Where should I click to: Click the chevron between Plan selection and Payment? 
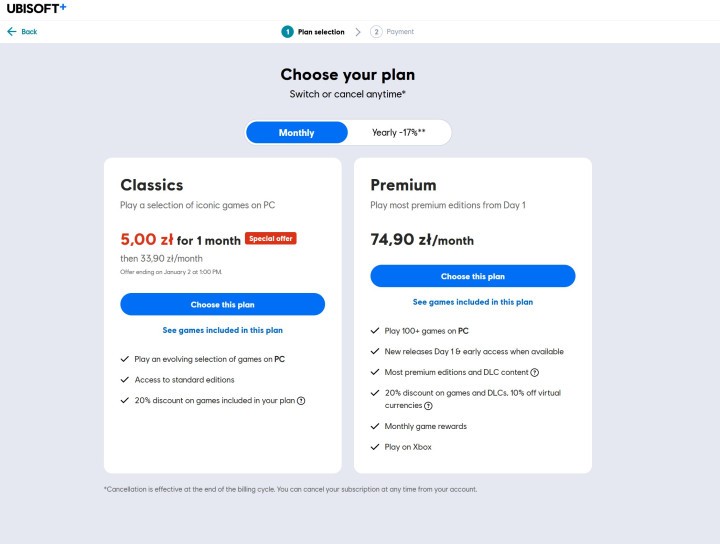tap(358, 32)
